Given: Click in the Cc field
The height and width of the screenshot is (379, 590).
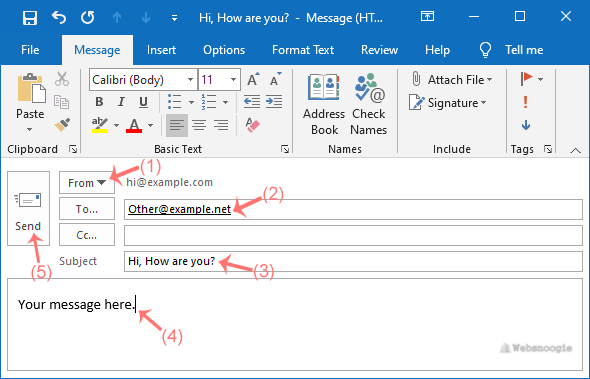Looking at the screenshot, I should [353, 235].
